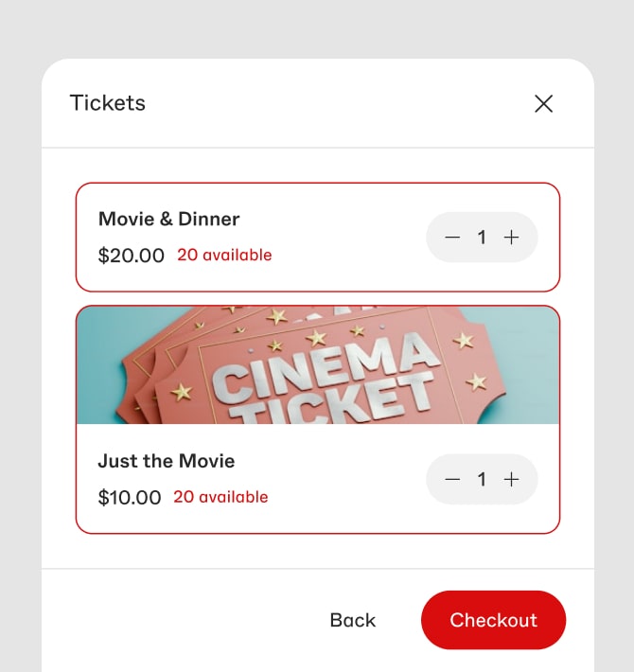Select the Movie & Dinner ticket card

pos(318,237)
